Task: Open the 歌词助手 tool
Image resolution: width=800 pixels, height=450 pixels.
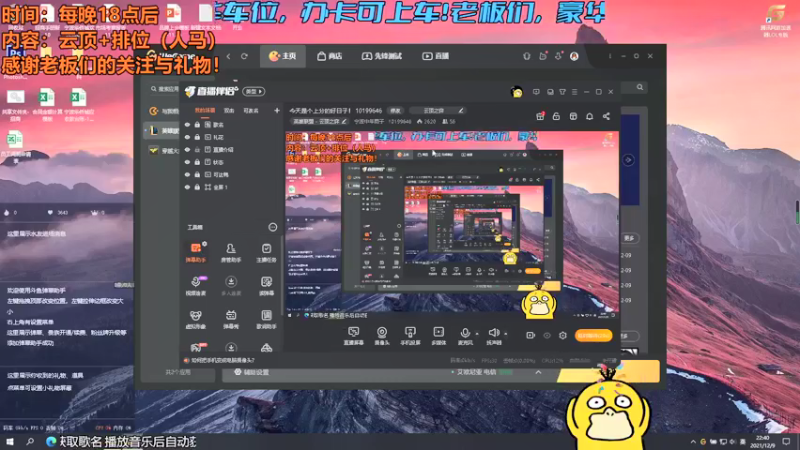Action: click(266, 319)
